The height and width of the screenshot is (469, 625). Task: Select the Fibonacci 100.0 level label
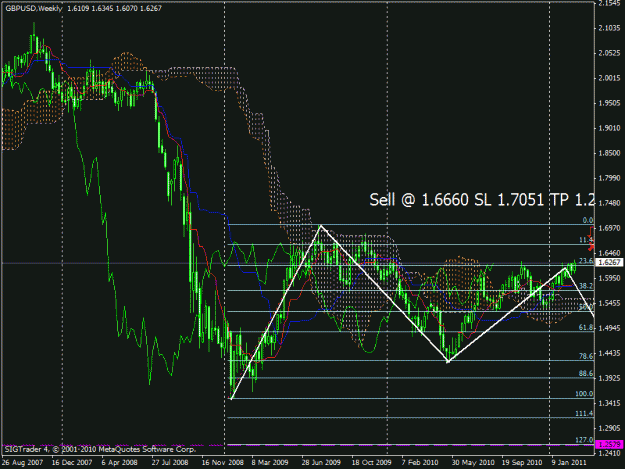click(x=584, y=394)
